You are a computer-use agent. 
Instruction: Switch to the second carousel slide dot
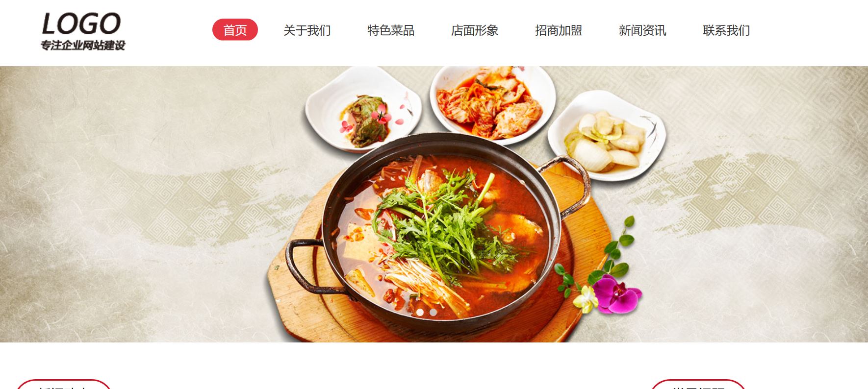pyautogui.click(x=433, y=312)
